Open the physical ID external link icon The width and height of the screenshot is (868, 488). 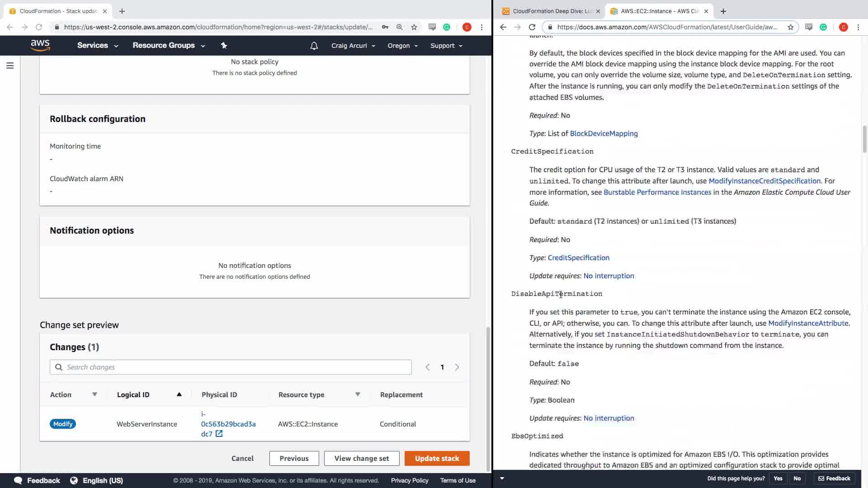219,434
